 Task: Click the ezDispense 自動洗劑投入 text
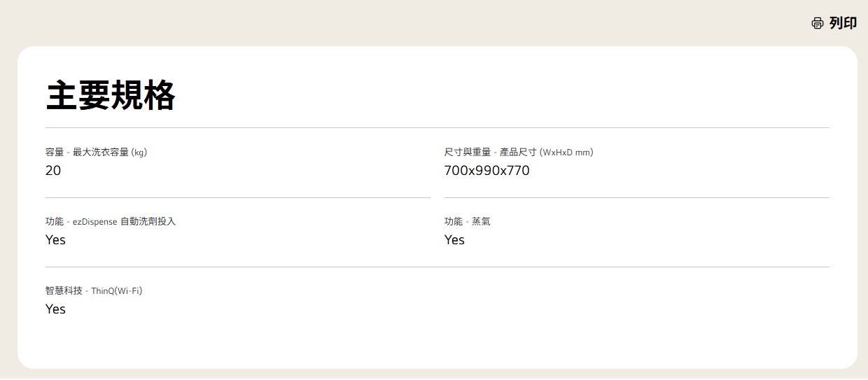coord(124,221)
